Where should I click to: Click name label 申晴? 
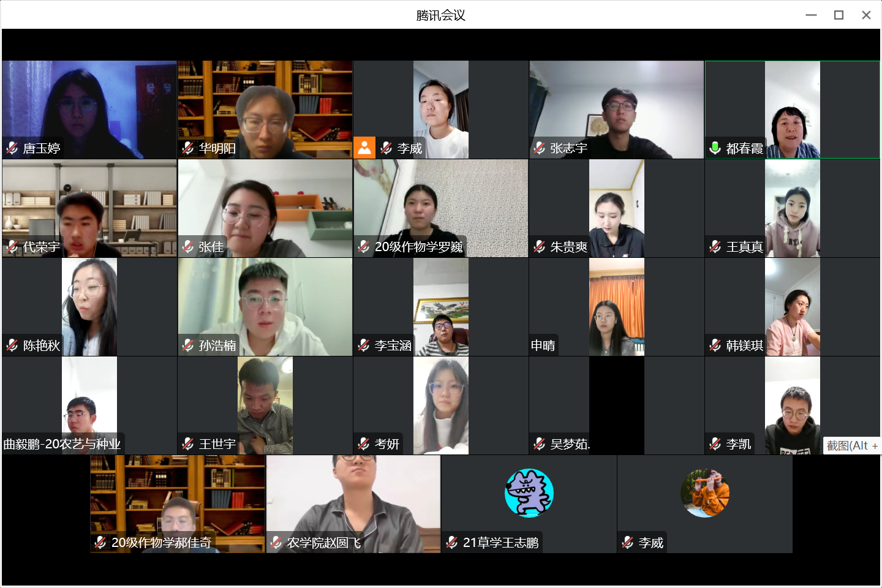543,345
